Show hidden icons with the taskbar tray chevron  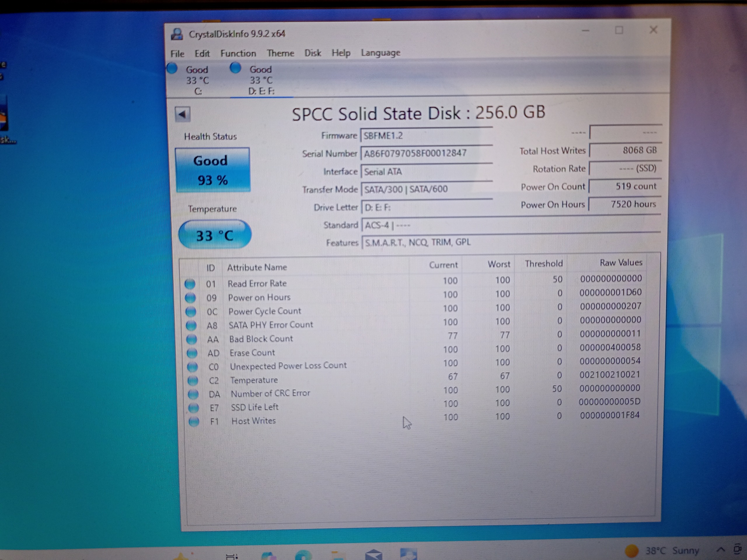coord(720,549)
